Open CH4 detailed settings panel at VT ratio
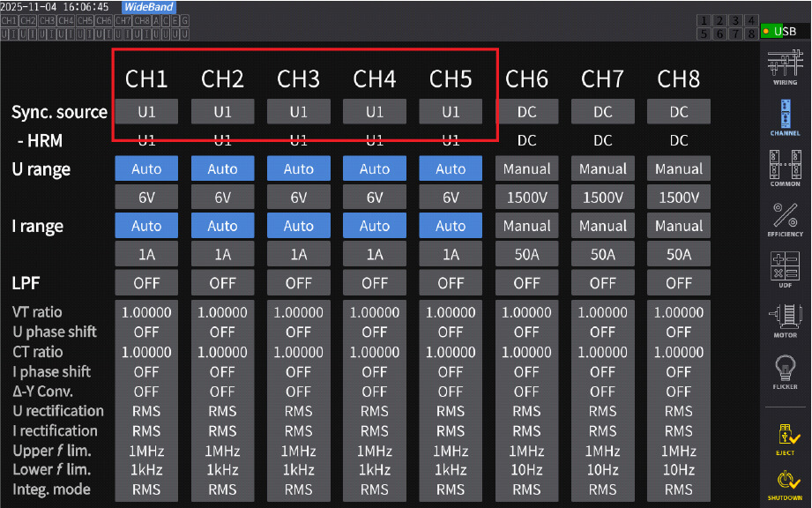This screenshot has width=812, height=508. (375, 312)
